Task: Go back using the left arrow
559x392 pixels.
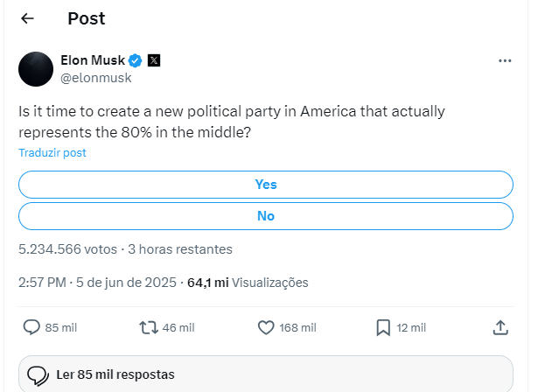Action: pos(27,18)
